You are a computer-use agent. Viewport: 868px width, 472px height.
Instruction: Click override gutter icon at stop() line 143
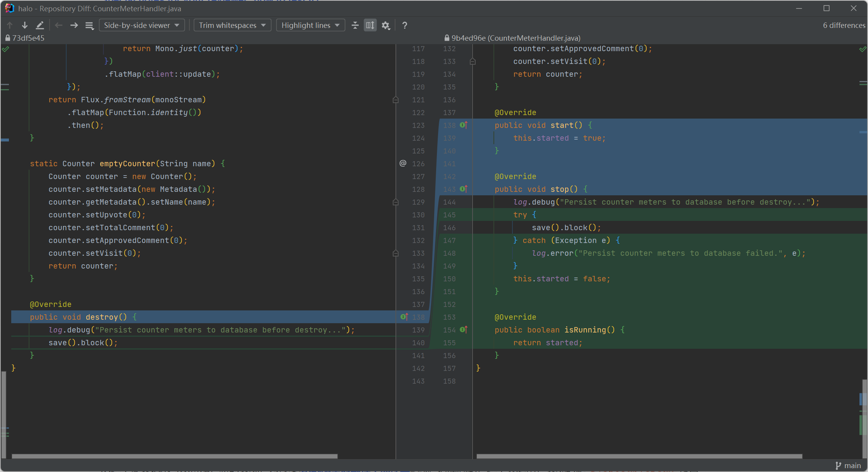[464, 189]
